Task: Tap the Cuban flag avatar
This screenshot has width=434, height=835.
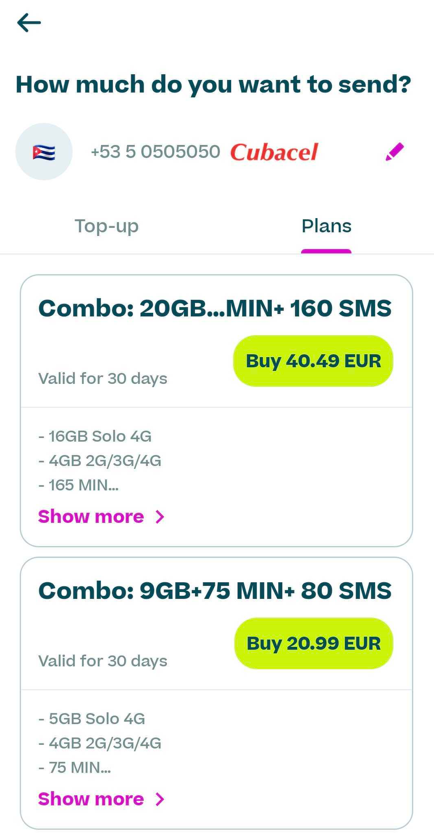Action: click(44, 152)
